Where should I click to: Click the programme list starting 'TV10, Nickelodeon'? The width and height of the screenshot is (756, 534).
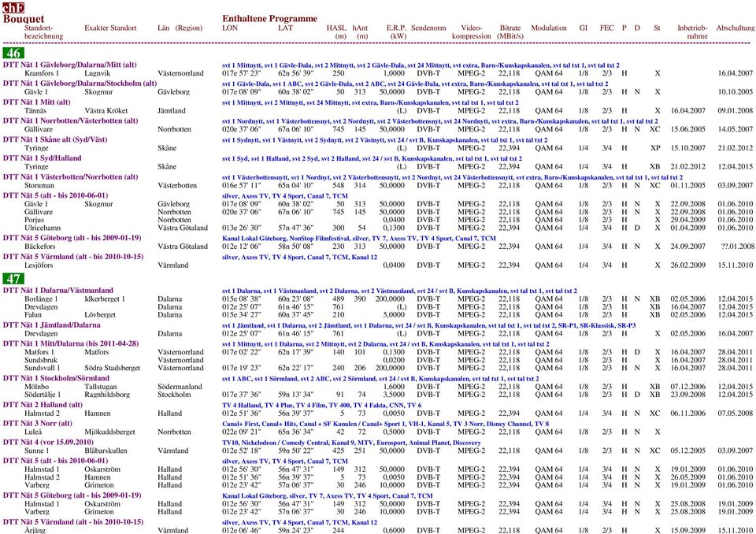pyautogui.click(x=351, y=443)
